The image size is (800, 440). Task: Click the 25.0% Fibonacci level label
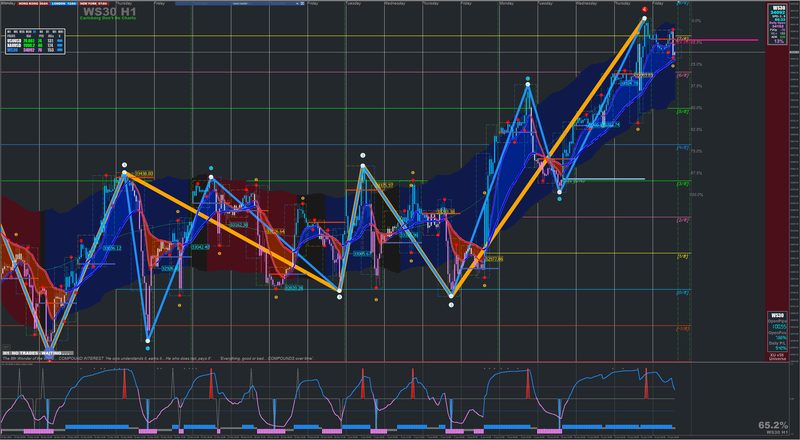coord(696,64)
